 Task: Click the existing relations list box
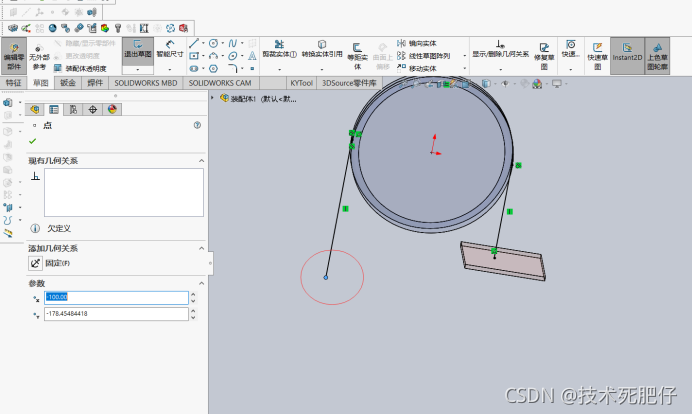pos(124,193)
